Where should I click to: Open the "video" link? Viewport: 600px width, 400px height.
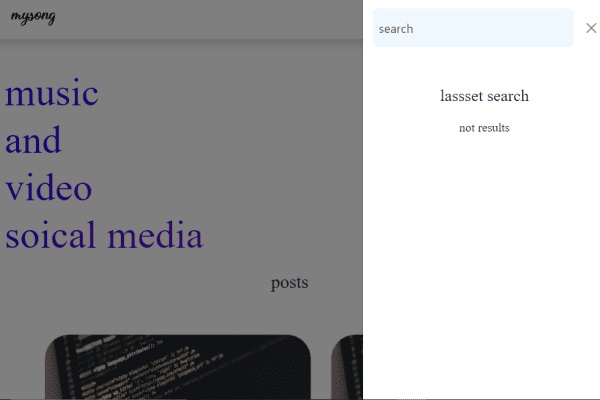49,188
